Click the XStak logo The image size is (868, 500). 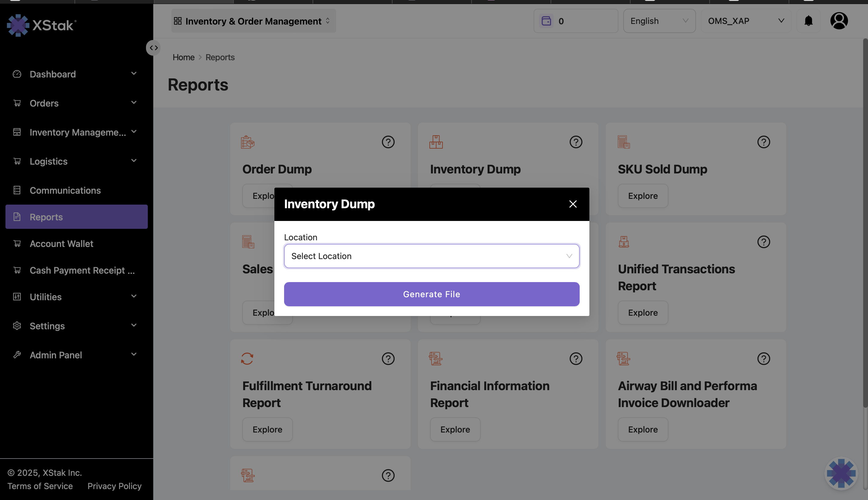point(41,25)
